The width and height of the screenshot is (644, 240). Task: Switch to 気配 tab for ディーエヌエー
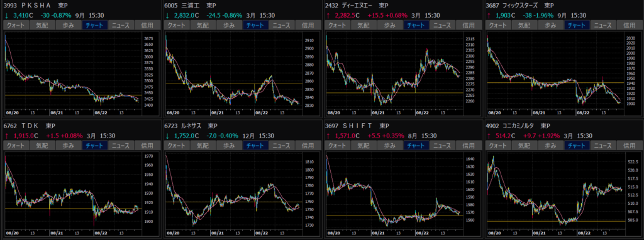click(x=364, y=25)
